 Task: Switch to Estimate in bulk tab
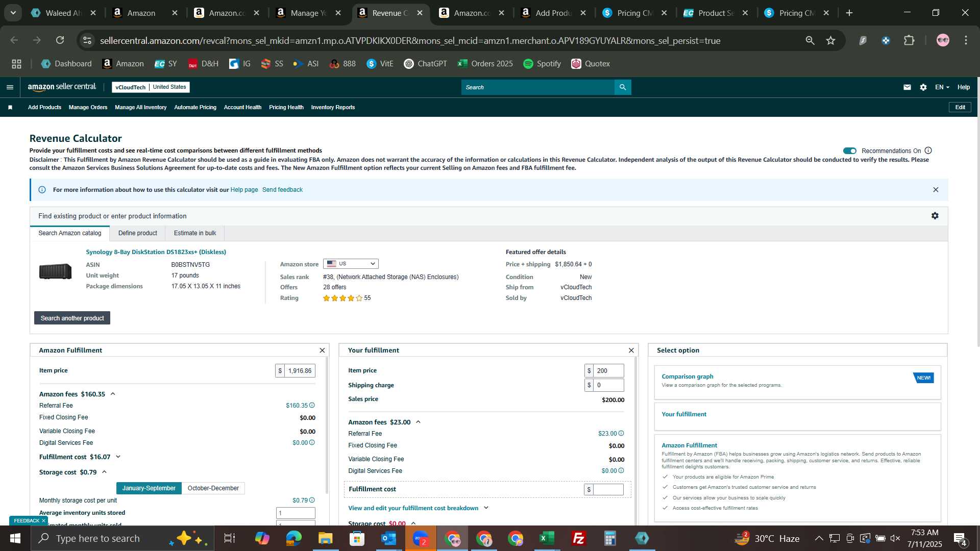pos(195,233)
